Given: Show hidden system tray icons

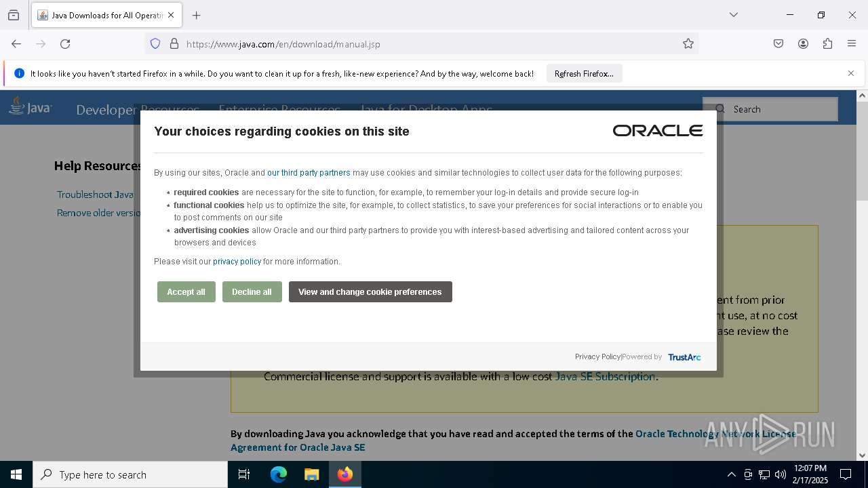Looking at the screenshot, I should [731, 474].
